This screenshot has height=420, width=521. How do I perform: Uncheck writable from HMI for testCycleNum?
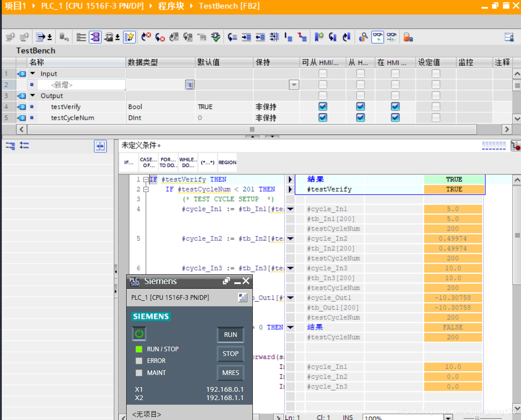(360, 117)
